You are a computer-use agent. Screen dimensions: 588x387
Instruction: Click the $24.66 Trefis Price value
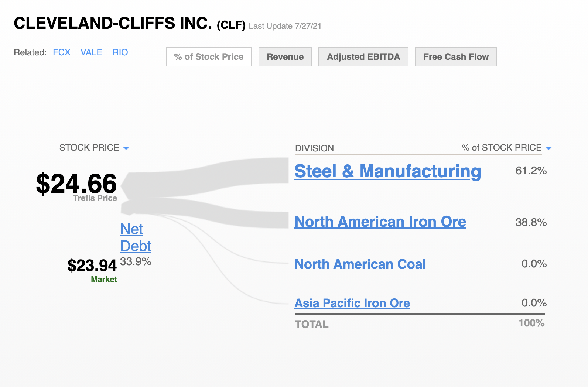click(x=76, y=184)
